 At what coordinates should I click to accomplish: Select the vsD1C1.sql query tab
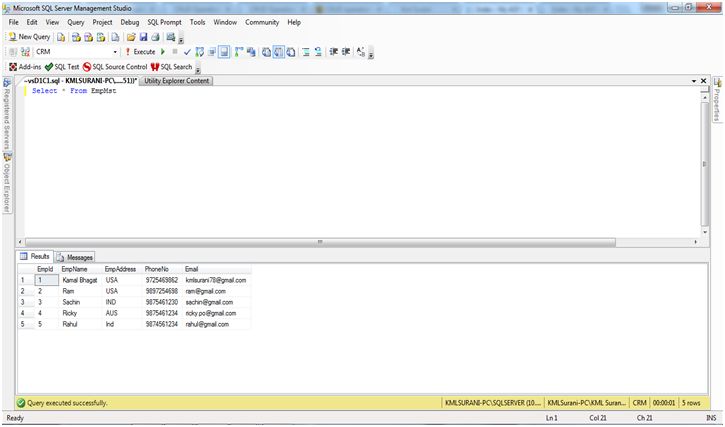80,81
